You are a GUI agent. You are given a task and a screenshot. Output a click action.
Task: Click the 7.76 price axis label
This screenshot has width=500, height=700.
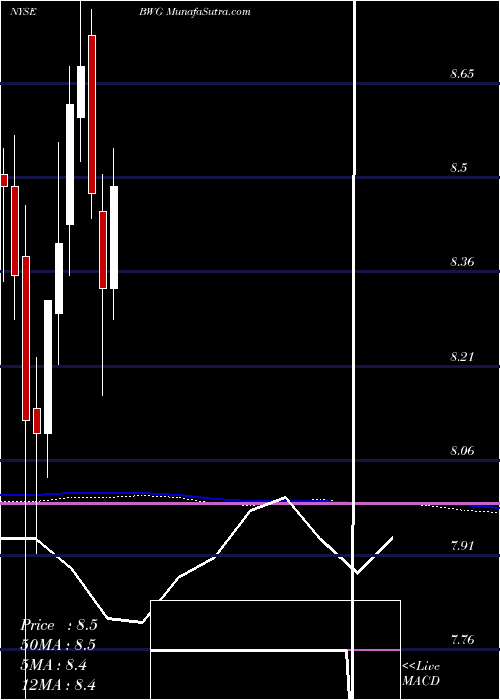click(462, 640)
